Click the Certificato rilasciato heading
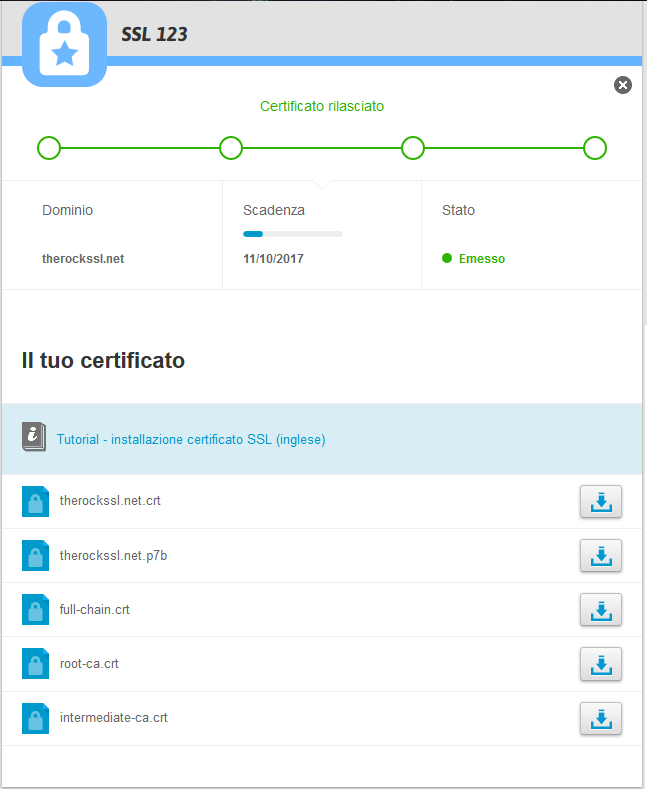 click(x=322, y=106)
